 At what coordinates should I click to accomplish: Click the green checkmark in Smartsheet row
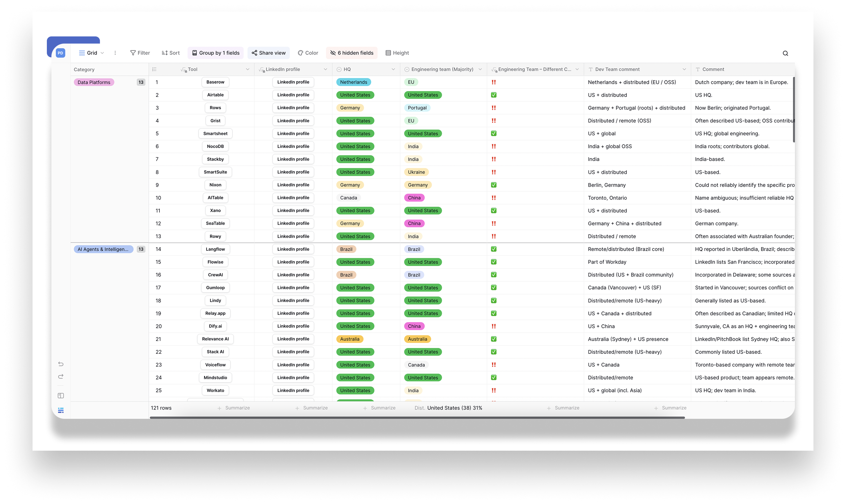coord(494,133)
